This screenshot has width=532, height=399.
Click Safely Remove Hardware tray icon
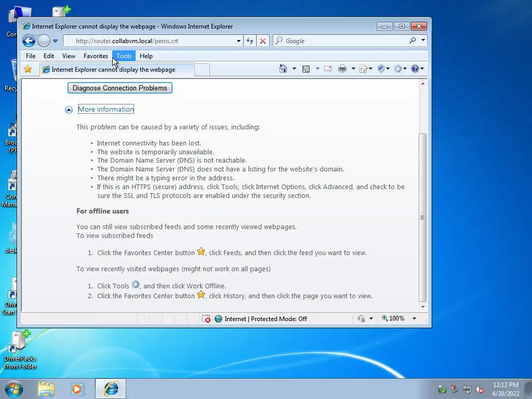pyautogui.click(x=442, y=390)
